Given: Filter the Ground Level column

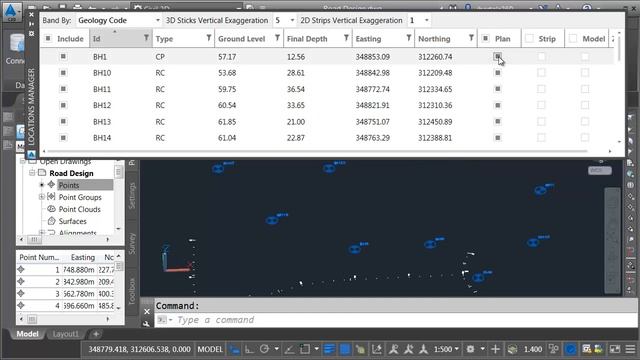Looking at the screenshot, I should [x=278, y=38].
